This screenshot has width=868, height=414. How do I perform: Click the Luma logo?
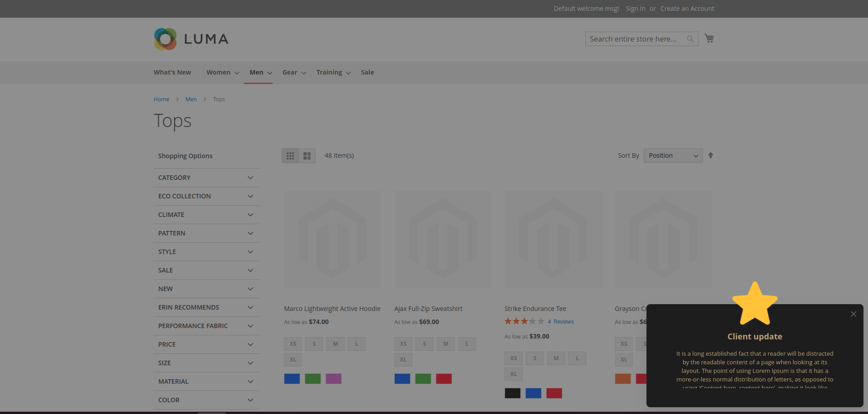click(191, 39)
